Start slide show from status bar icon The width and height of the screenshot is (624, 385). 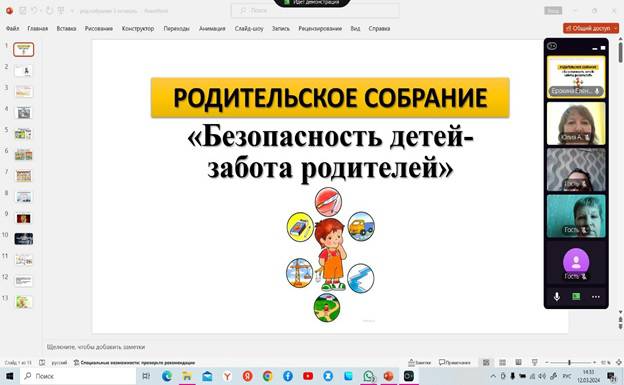[534, 362]
